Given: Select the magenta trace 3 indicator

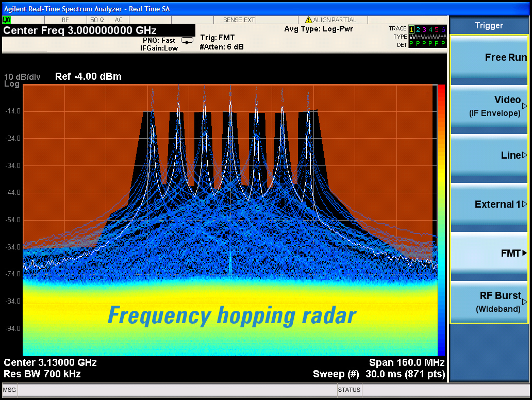Looking at the screenshot, I should pos(424,29).
